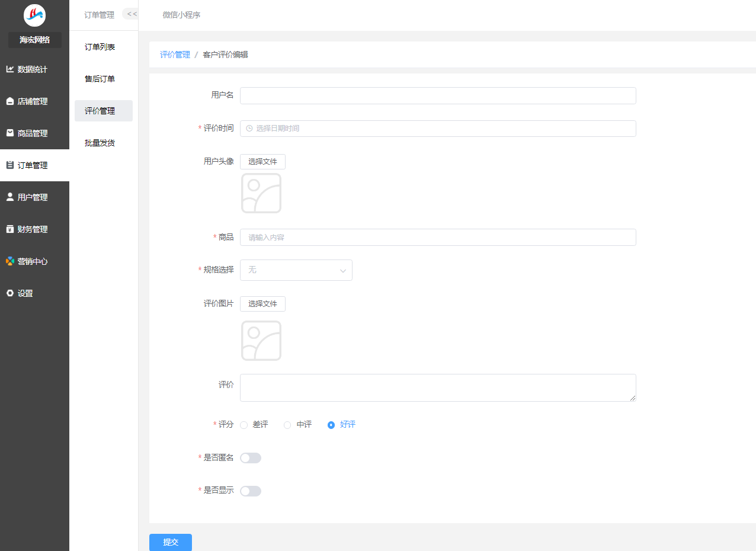Click the clock icon in 评价时间 field
Viewport: 756px width, 551px height.
pyautogui.click(x=249, y=129)
